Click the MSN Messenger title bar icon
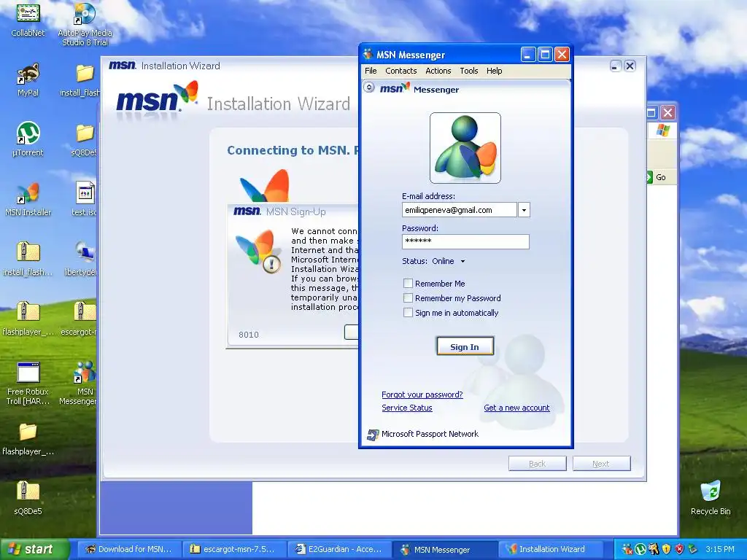 368,54
